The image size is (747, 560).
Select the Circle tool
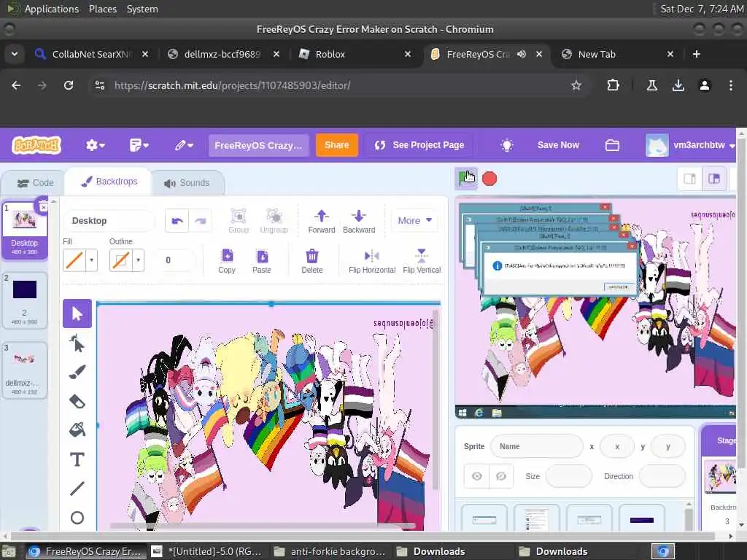77,518
